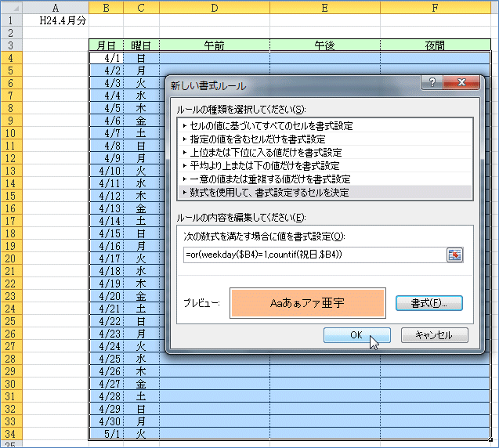Viewport: 499px width, 448px height.
Task: Click the date cell 4/30
Action: (x=106, y=421)
